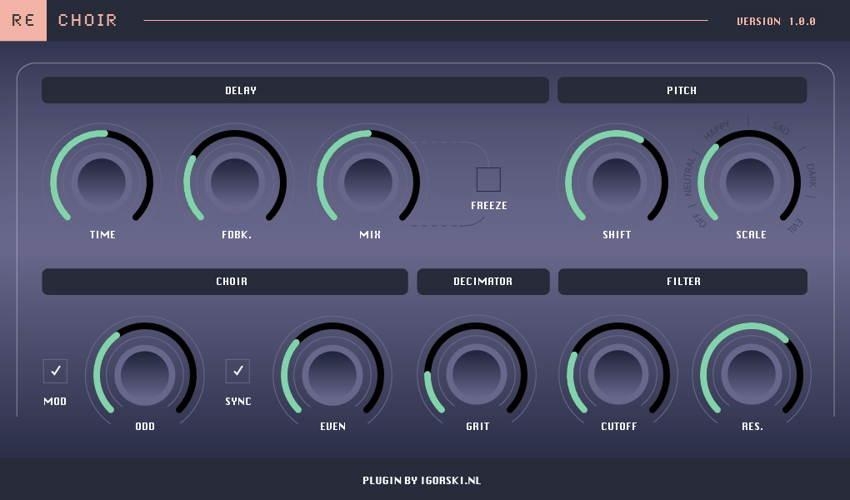Viewport: 850px width, 500px height.
Task: Click the pitch SCALE knob
Action: (x=750, y=180)
